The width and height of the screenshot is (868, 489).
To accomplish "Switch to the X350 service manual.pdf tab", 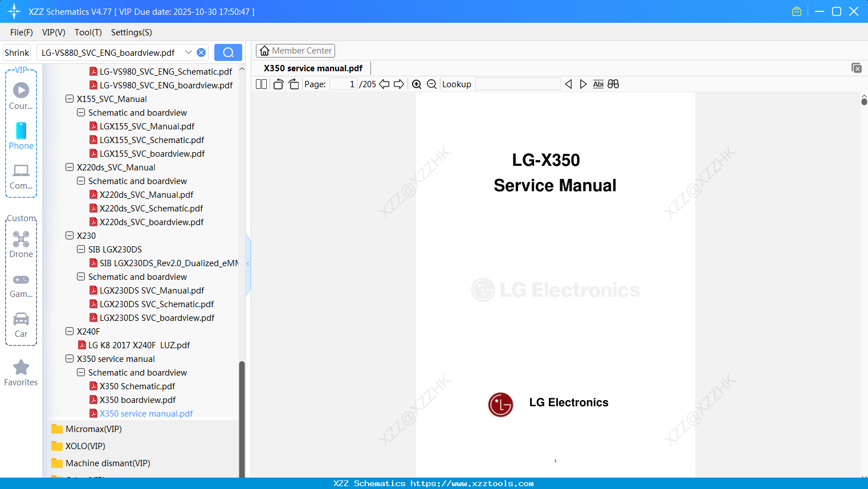I will pos(312,68).
